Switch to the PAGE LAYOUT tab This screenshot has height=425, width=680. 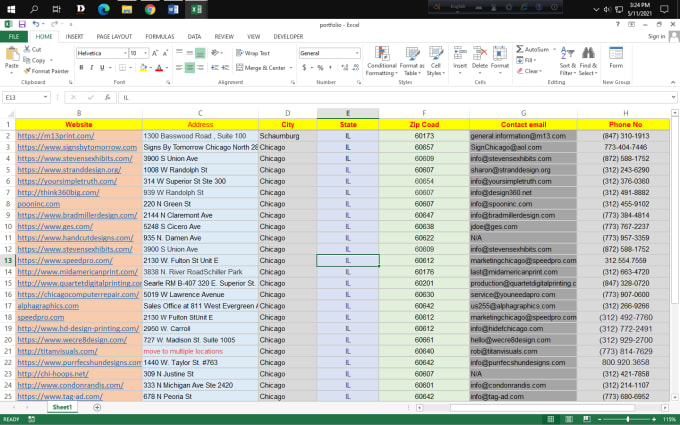pyautogui.click(x=114, y=36)
